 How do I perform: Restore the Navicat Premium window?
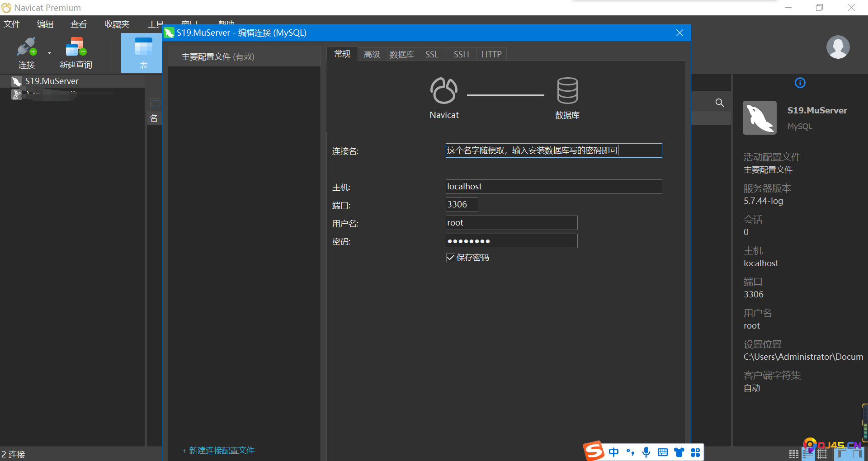(x=819, y=8)
